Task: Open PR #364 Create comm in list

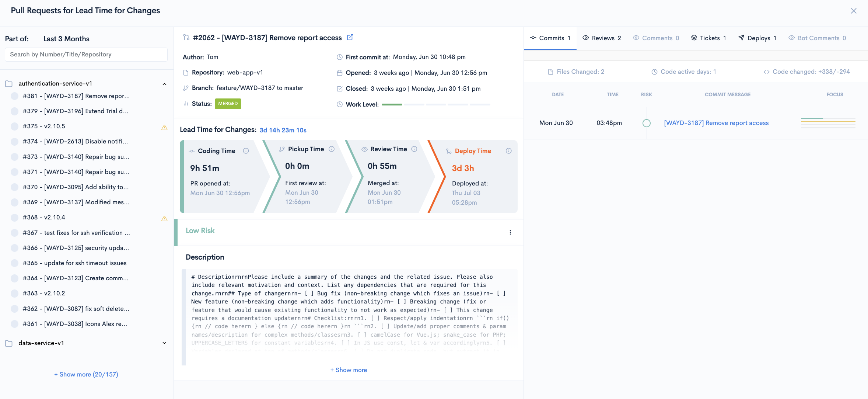Action: 76,278
